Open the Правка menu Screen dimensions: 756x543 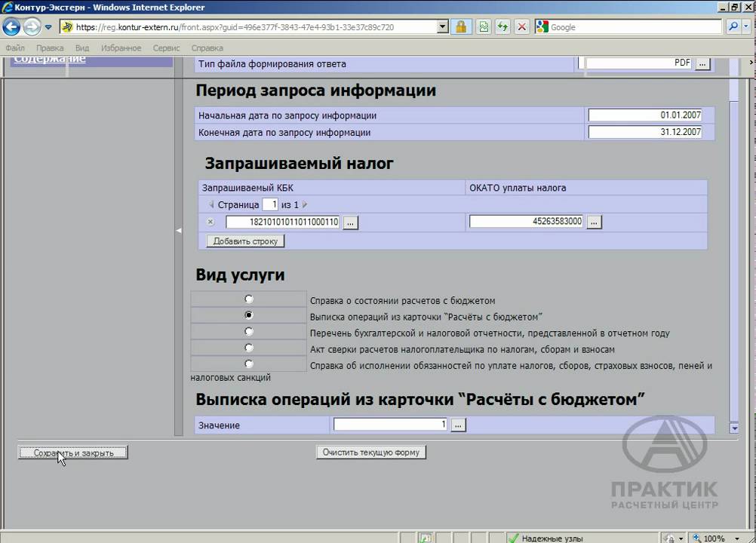click(50, 48)
